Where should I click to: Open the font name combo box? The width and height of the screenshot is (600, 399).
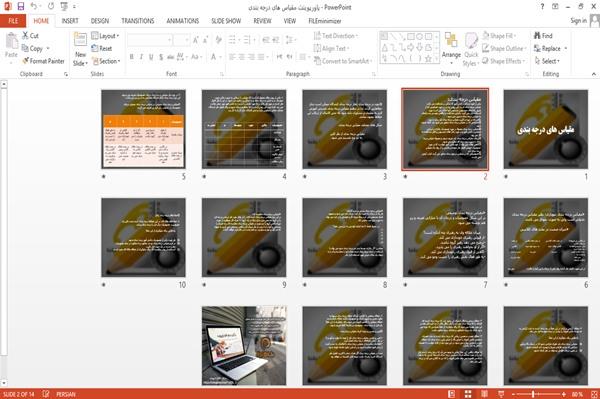(x=150, y=40)
